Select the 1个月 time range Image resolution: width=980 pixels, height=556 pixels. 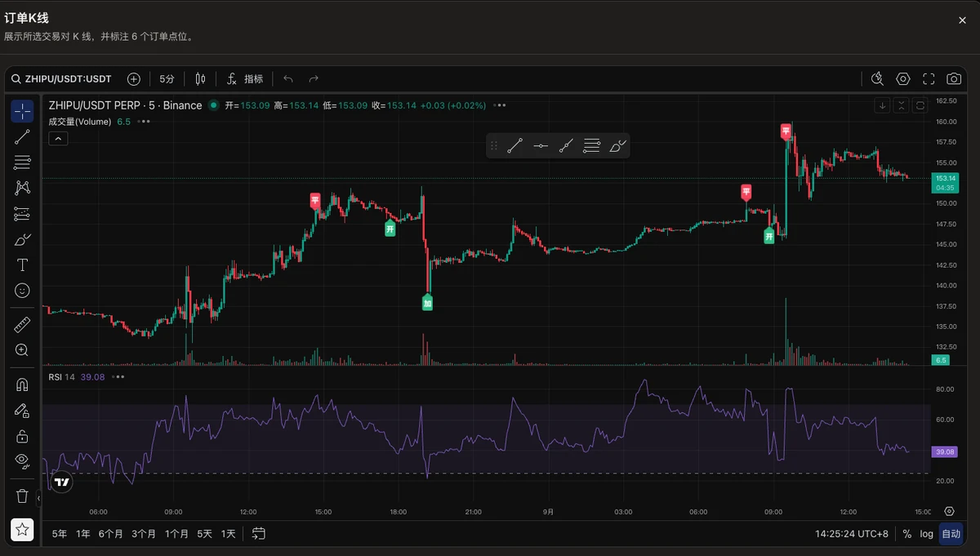[176, 534]
